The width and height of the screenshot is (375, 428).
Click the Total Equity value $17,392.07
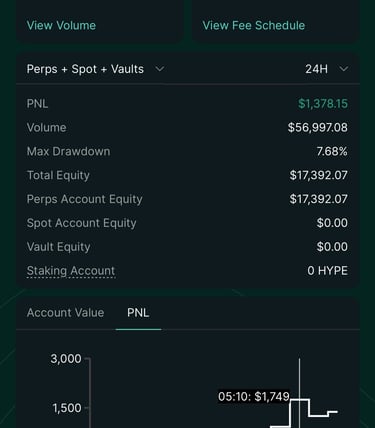pyautogui.click(x=318, y=175)
